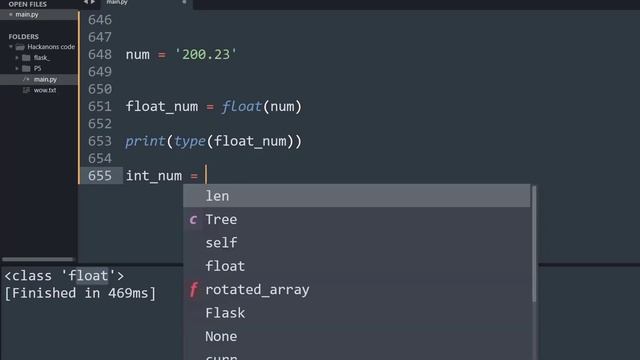Click line number 651 in gutter
This screenshot has height=360, width=640.
[100, 107]
